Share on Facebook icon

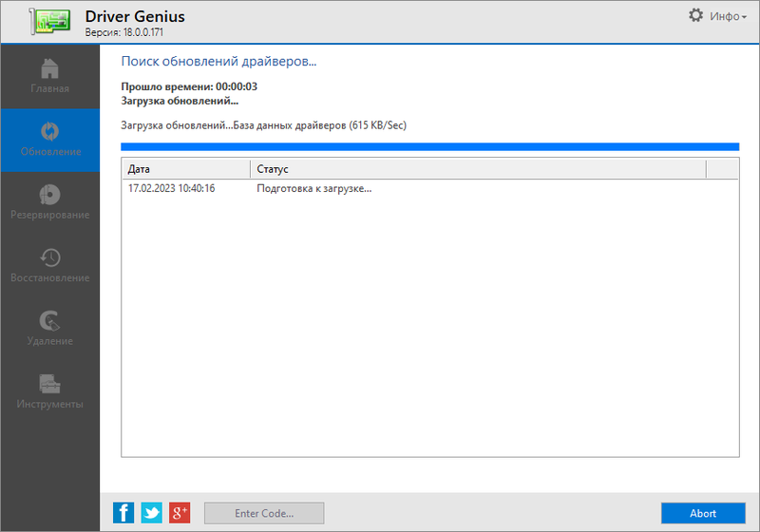tap(123, 513)
